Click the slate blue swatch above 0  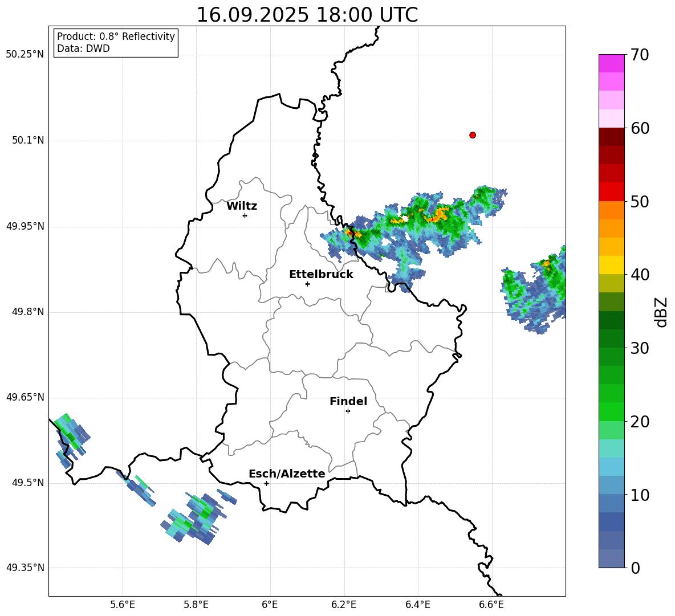click(612, 559)
